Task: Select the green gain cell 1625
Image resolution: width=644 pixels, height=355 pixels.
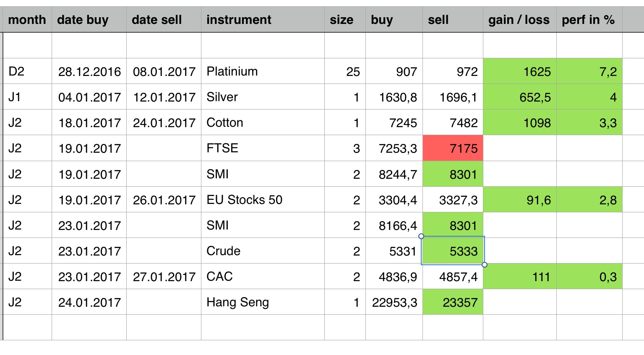Action: 520,71
